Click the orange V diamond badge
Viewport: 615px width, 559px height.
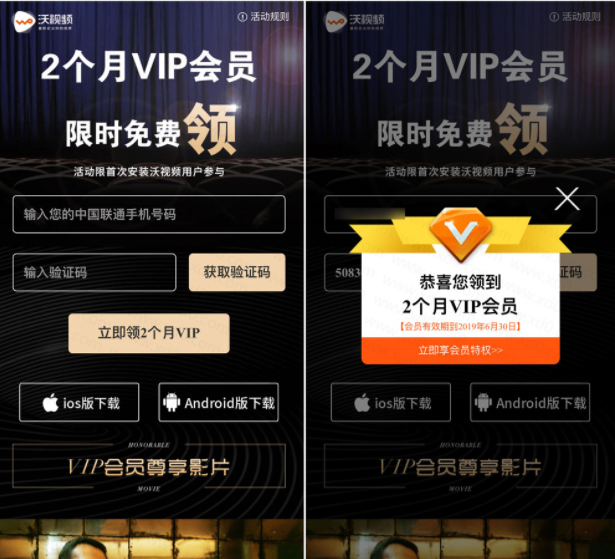(x=461, y=233)
